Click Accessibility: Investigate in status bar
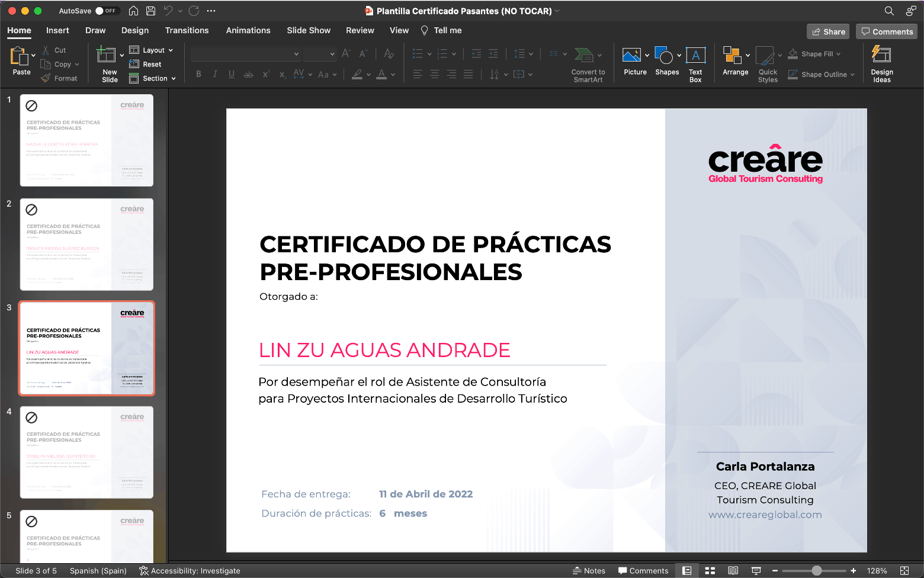The width and height of the screenshot is (924, 578). tap(190, 571)
